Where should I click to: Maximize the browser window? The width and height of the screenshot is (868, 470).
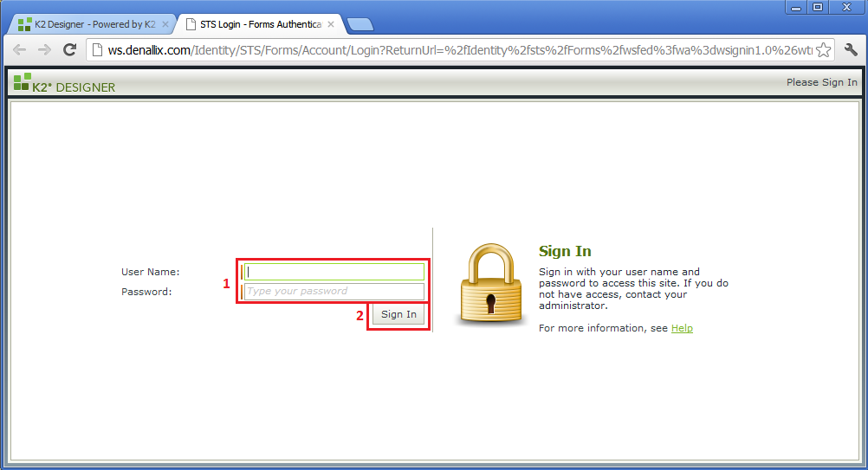coord(817,7)
